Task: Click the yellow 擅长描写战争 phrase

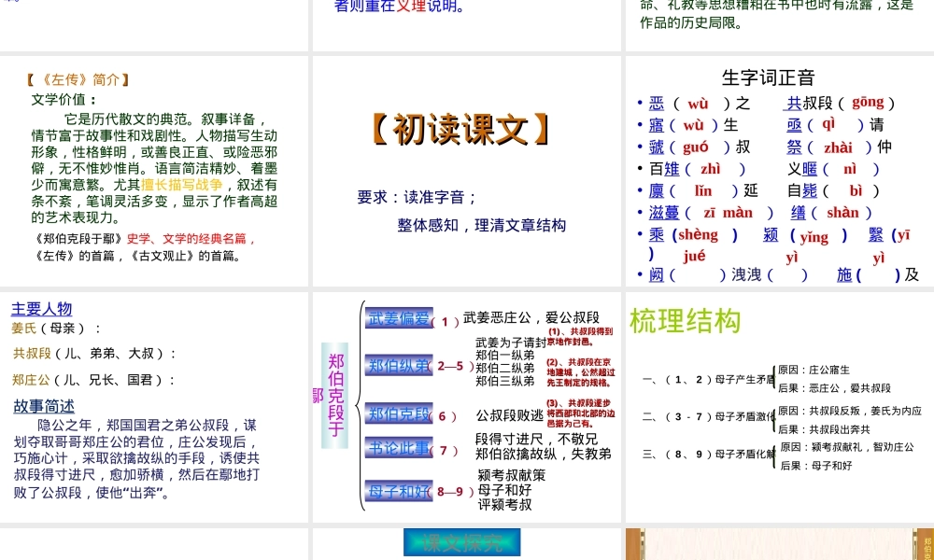Action: coord(182,185)
